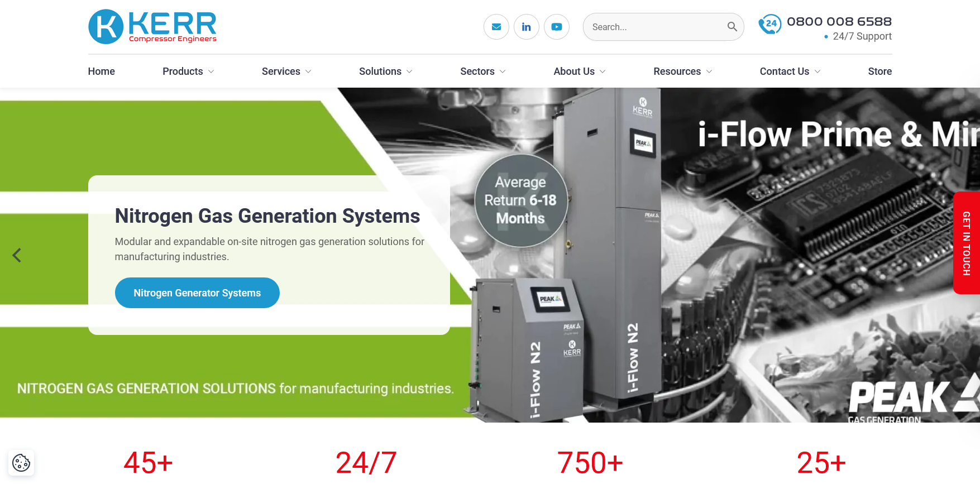Select the Home menu item
This screenshot has height=484, width=980.
(101, 71)
